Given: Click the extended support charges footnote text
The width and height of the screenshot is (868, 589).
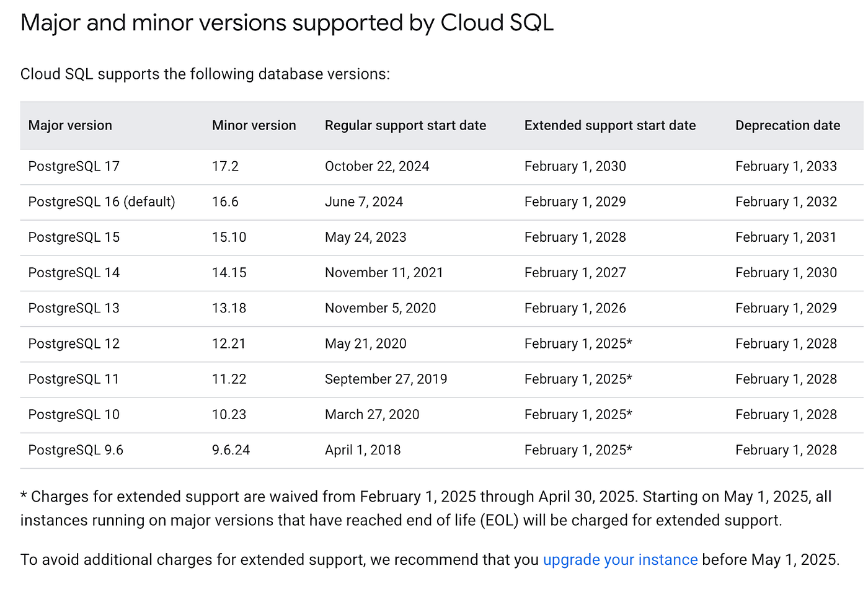Looking at the screenshot, I should coord(426,508).
